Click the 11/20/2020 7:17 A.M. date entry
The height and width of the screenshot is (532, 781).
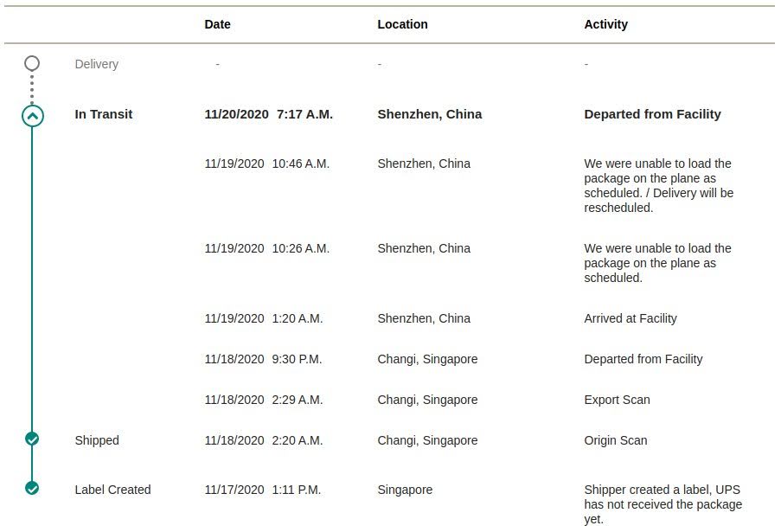[268, 114]
